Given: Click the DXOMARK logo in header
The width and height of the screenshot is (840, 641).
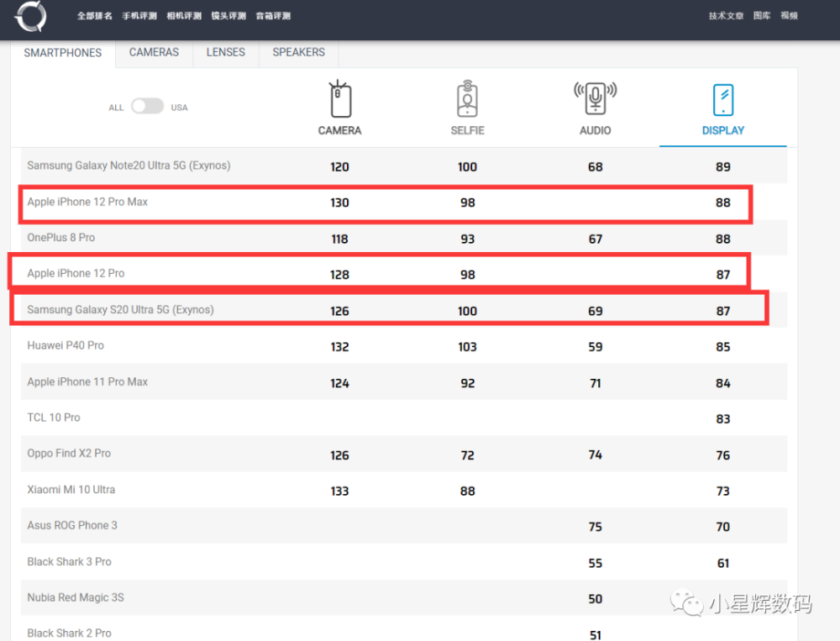Looking at the screenshot, I should 31,16.
